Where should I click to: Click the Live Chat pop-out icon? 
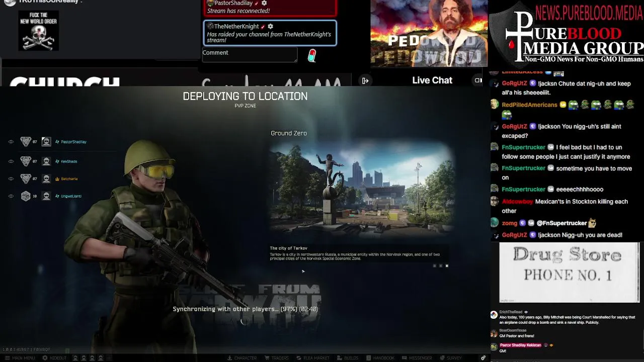click(x=478, y=80)
